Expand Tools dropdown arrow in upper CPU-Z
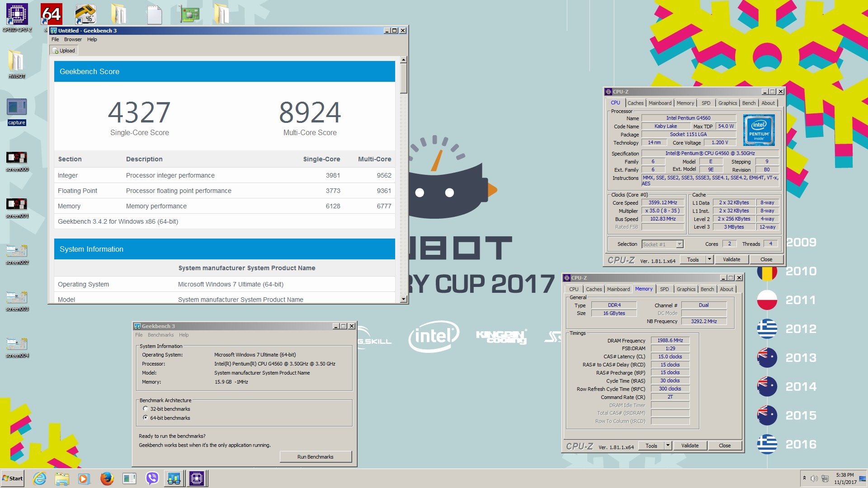868x488 pixels. pos(709,259)
